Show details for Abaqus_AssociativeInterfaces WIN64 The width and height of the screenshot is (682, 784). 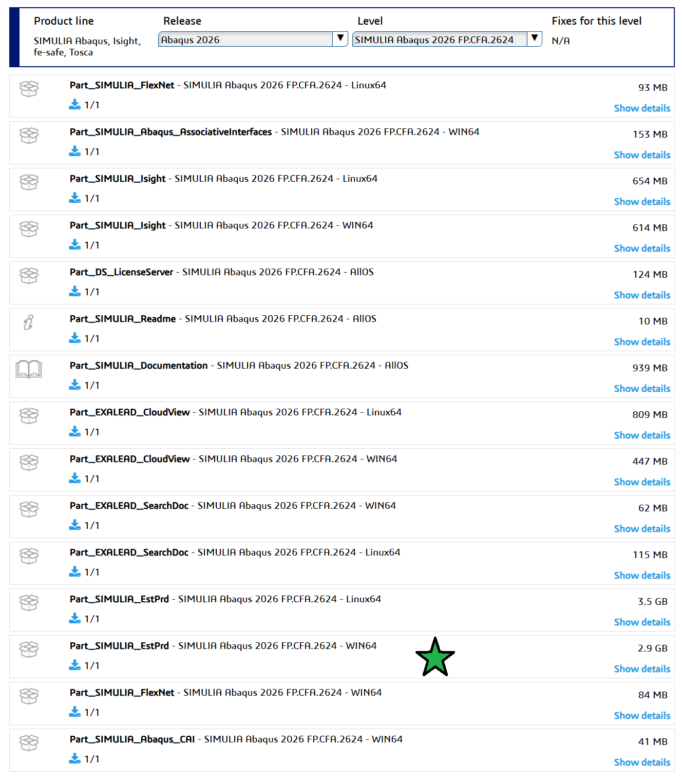click(642, 155)
